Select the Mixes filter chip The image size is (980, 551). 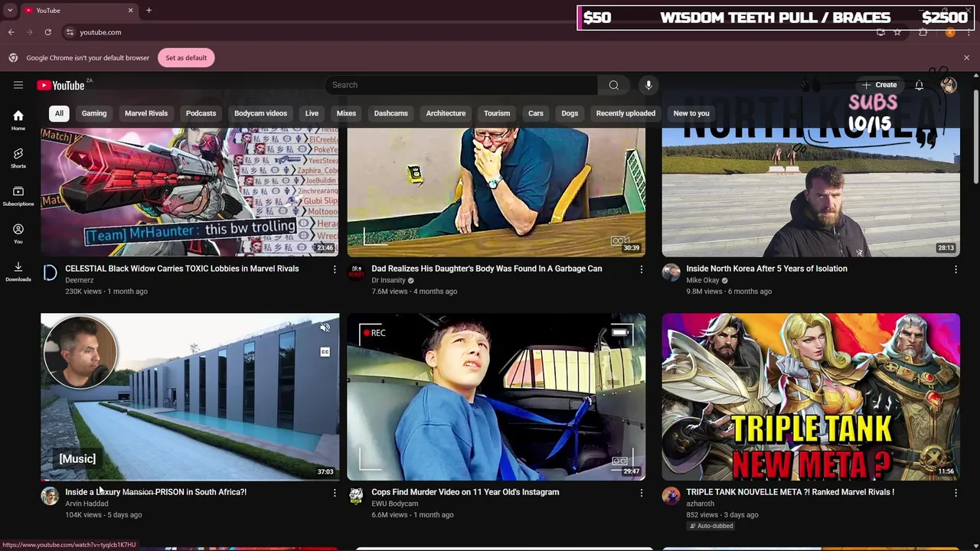[x=346, y=113]
